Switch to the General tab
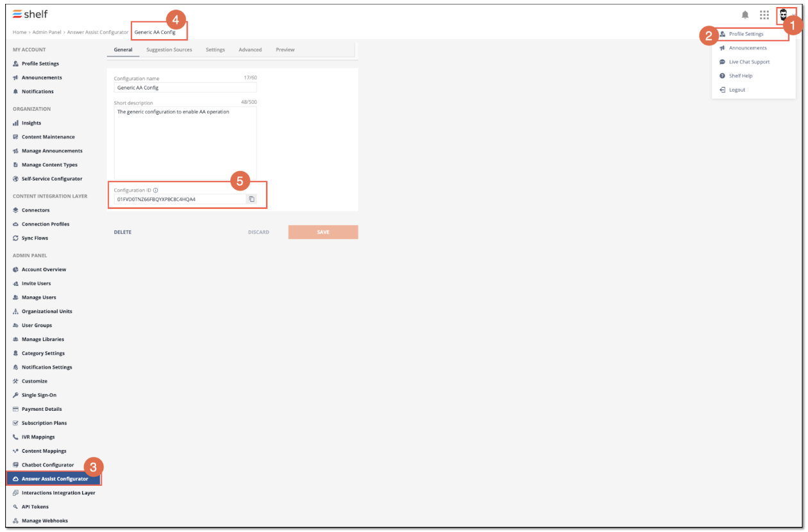 click(123, 50)
